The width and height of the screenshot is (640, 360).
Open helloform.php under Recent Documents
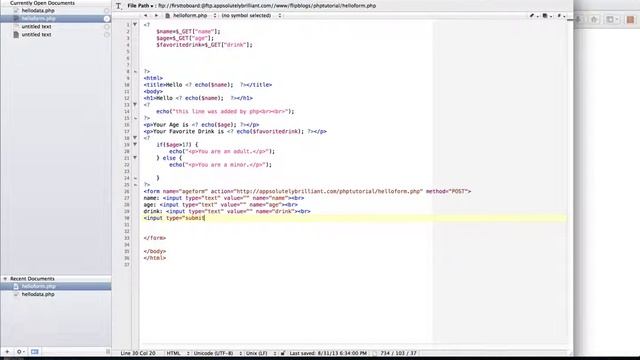(x=38, y=286)
